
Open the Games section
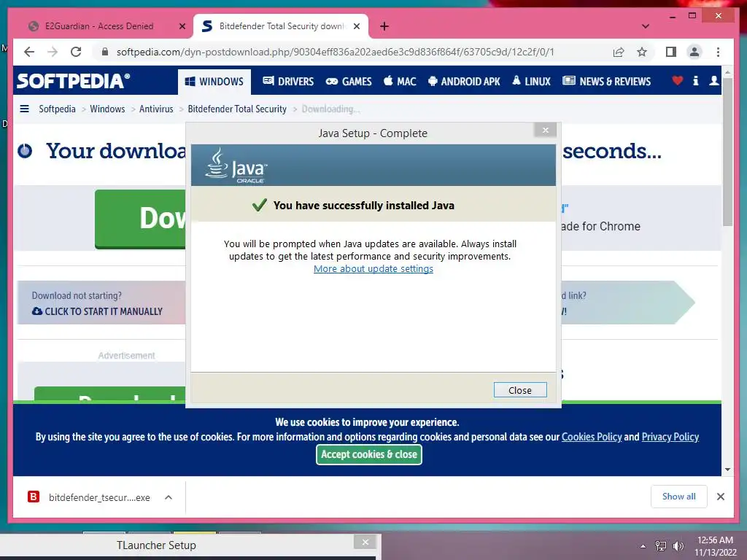click(349, 82)
